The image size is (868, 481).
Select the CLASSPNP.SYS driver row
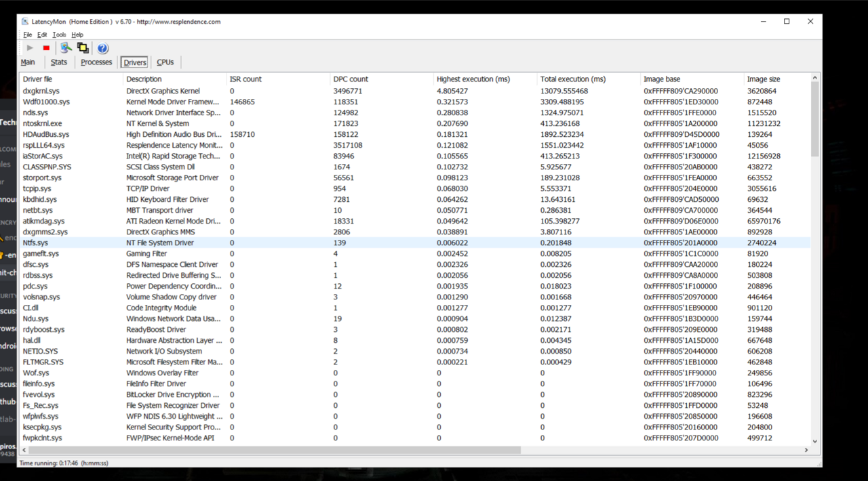pos(415,167)
